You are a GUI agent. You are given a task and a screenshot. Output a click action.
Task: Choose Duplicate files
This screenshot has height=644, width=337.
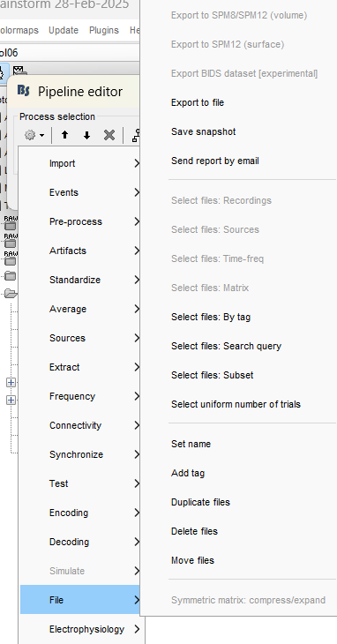(201, 502)
